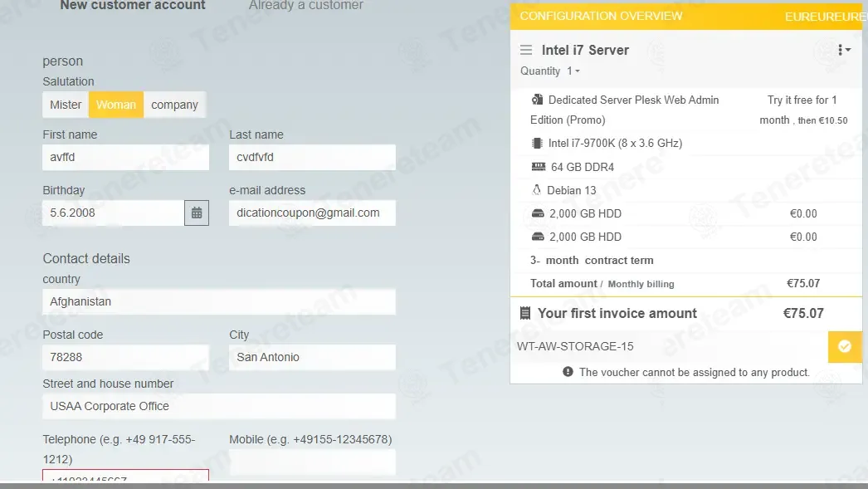868x489 pixels.
Task: Click the Linux penguin icon beside Debian 13
Action: [x=536, y=190]
